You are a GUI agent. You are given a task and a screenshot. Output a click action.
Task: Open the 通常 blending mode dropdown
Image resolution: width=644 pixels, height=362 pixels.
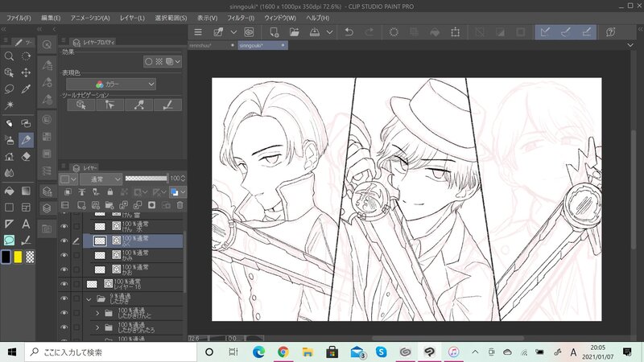(x=101, y=179)
